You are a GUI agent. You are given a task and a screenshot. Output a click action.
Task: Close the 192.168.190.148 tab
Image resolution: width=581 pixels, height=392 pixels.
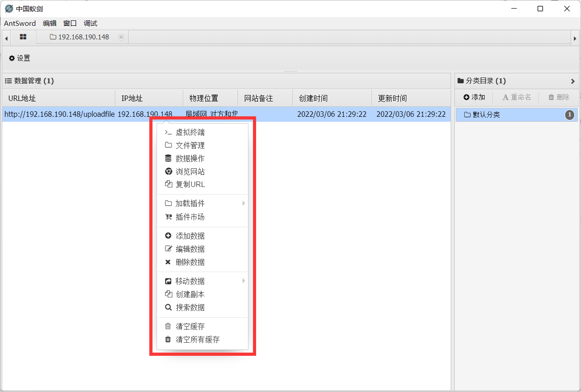[121, 37]
